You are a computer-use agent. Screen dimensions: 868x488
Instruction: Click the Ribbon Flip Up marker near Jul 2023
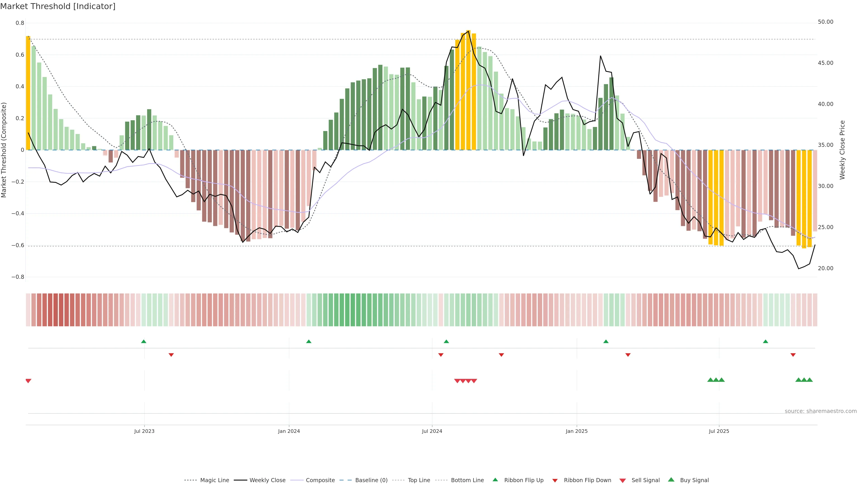click(144, 342)
